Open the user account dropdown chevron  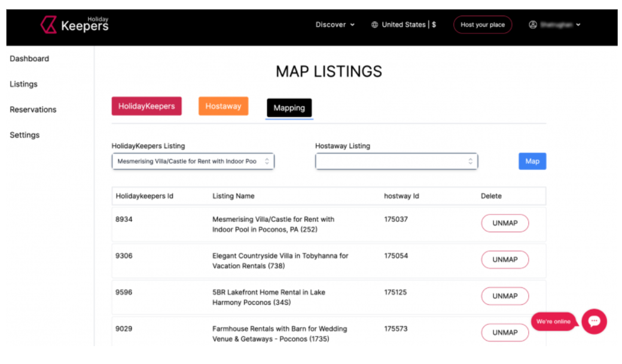[578, 25]
